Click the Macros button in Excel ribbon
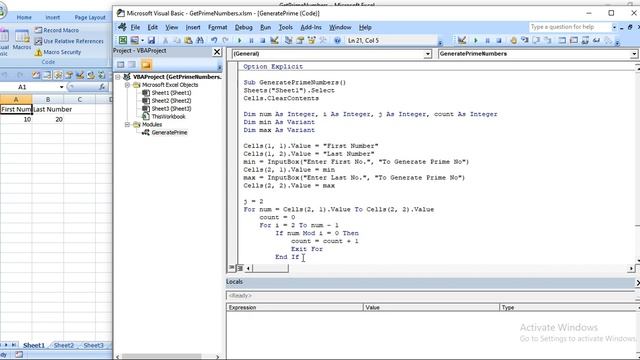Viewport: 640px width, 360px height. [x=22, y=40]
